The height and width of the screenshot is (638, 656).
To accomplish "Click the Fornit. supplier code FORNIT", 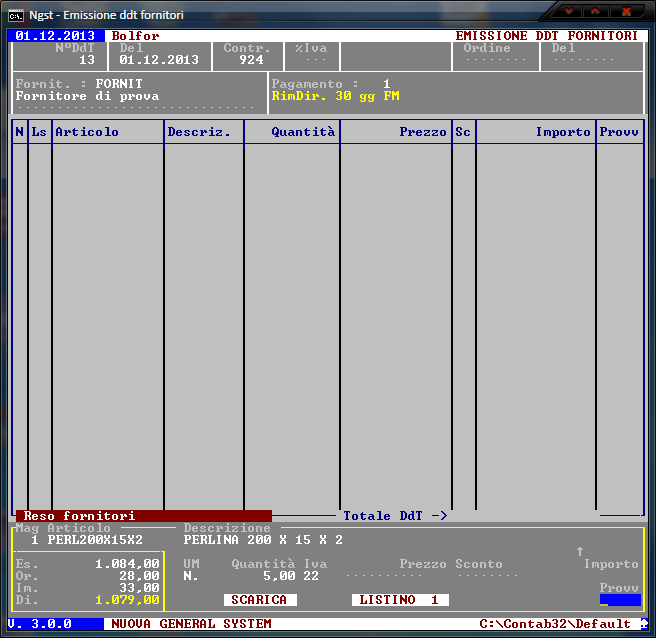I will (119, 84).
